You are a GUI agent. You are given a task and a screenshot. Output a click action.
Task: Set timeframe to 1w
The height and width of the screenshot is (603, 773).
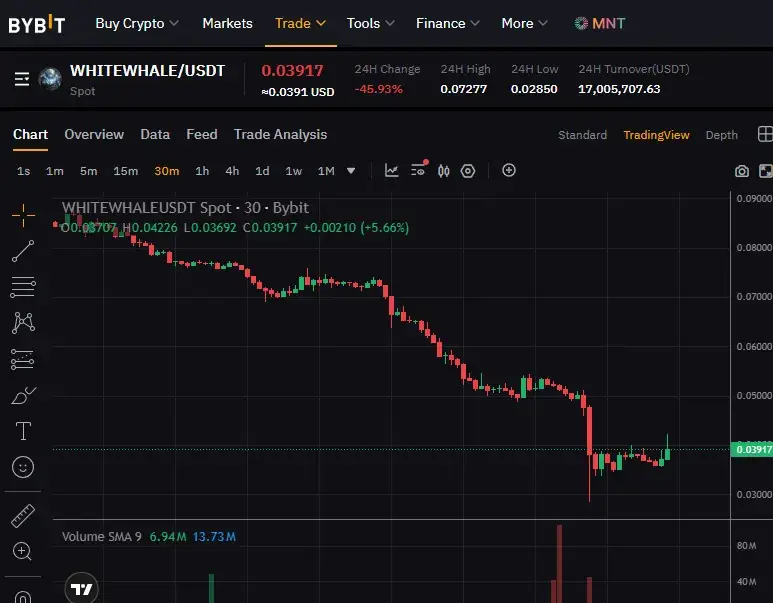293,171
